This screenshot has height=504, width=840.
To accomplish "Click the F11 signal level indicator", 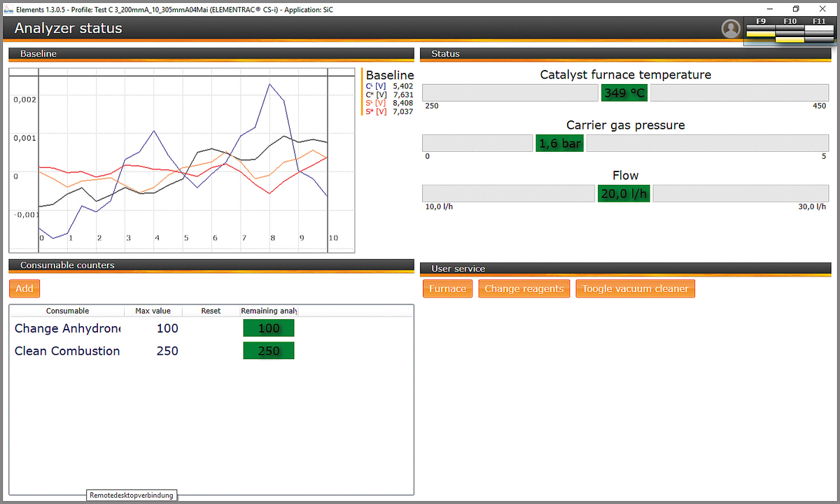I will click(x=819, y=31).
